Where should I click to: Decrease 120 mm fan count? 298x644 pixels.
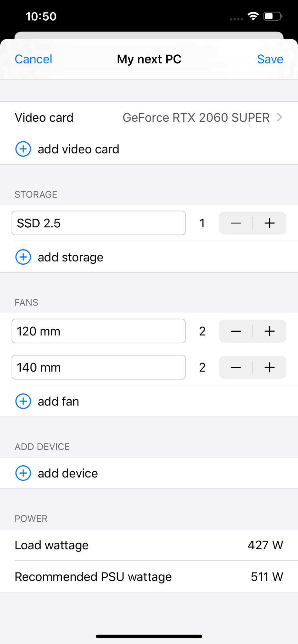point(236,331)
